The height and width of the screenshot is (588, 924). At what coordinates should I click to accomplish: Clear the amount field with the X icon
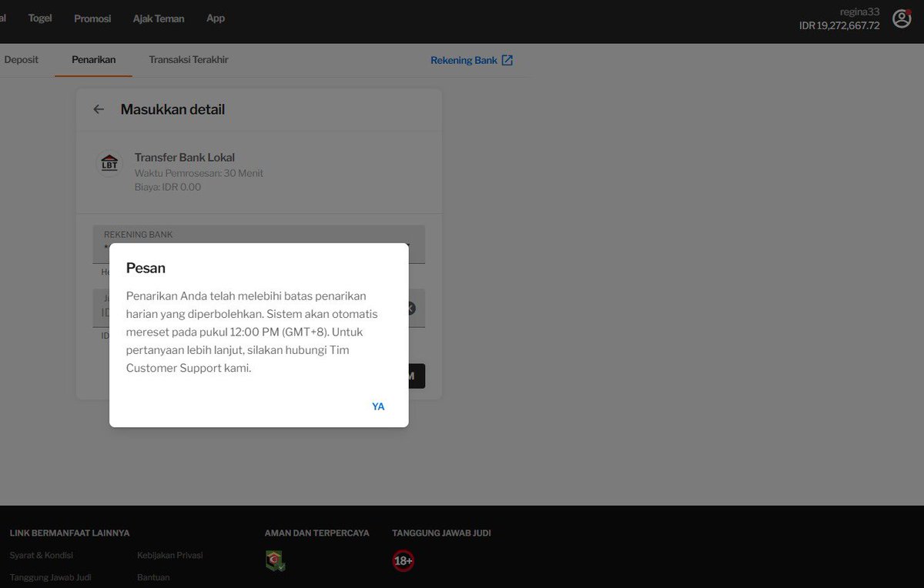tap(410, 309)
